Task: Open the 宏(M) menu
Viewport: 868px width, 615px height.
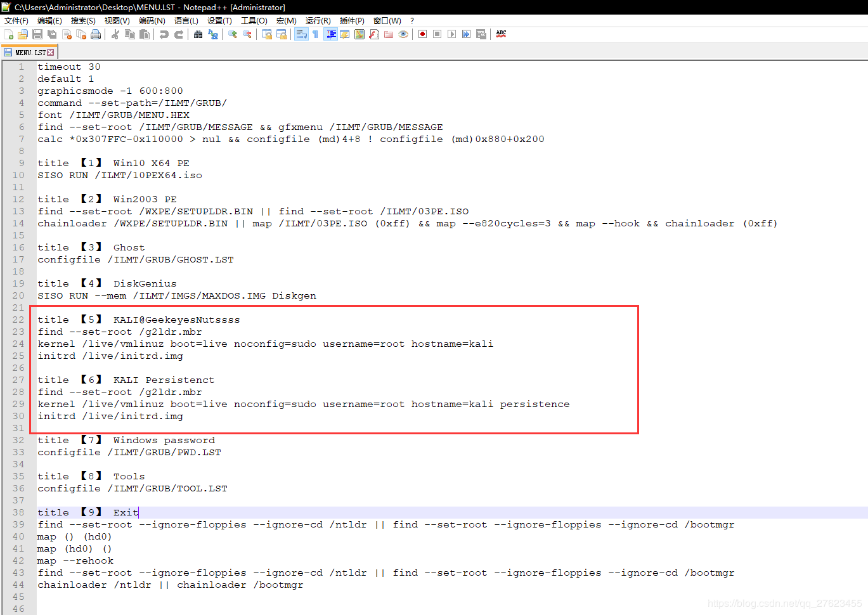Action: pos(287,21)
